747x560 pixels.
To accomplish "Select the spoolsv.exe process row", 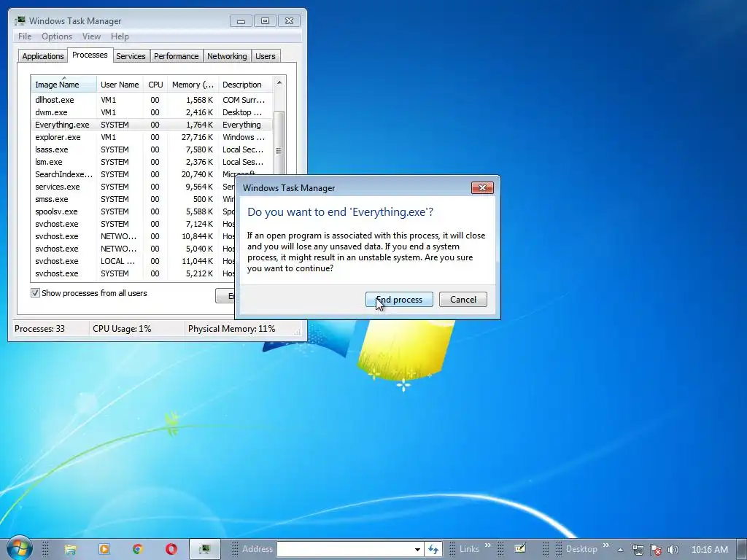I will (x=133, y=211).
